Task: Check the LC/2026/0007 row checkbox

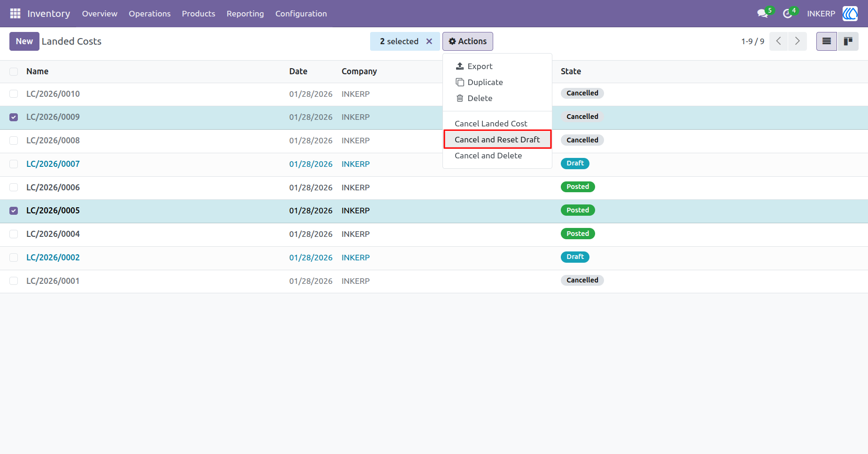Action: 14,164
